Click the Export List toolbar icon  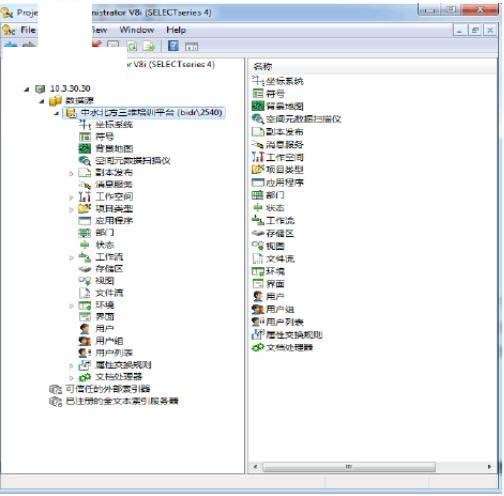(x=149, y=46)
